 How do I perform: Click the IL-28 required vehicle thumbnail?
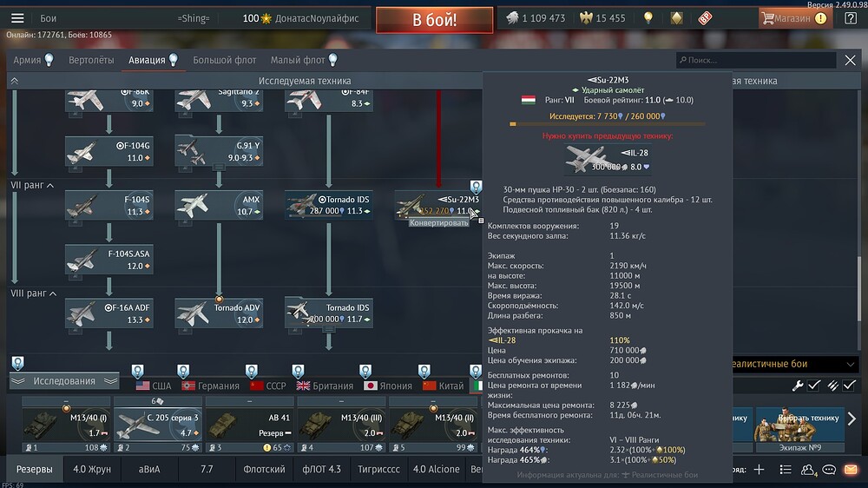tap(608, 159)
